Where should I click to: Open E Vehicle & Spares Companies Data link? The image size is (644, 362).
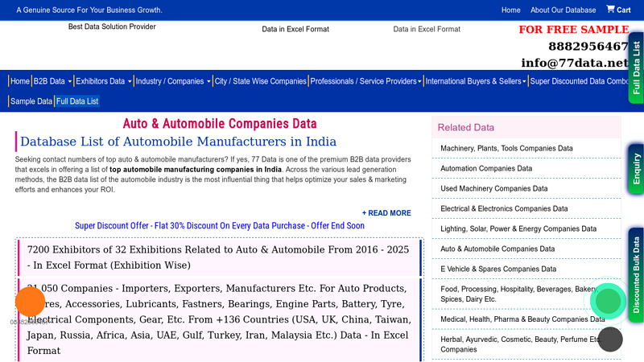(498, 269)
